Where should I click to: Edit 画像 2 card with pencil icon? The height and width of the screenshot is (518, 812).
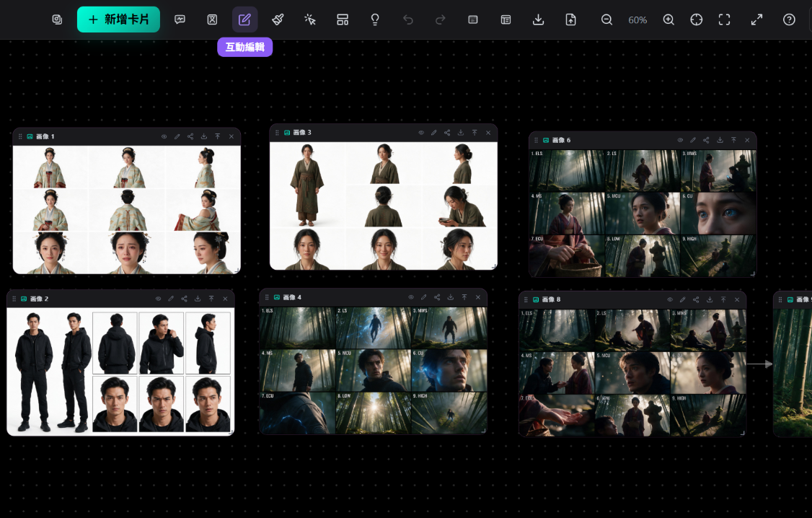point(171,299)
